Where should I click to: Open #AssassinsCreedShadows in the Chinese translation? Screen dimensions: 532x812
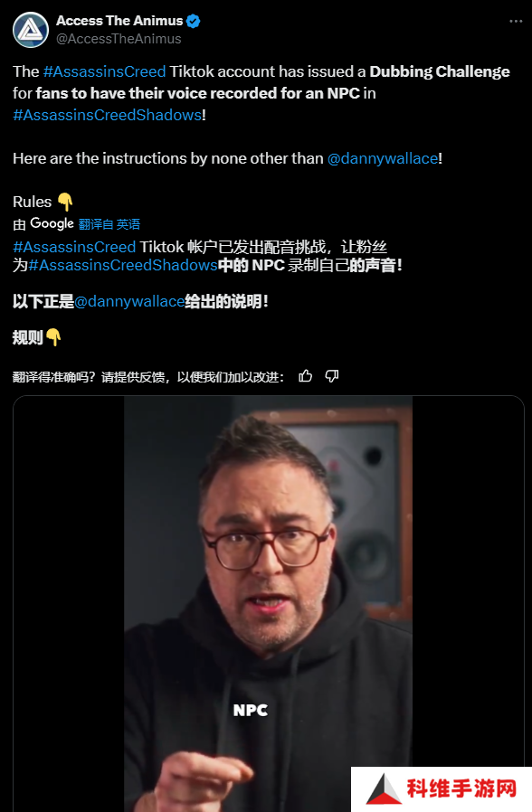[x=123, y=265]
